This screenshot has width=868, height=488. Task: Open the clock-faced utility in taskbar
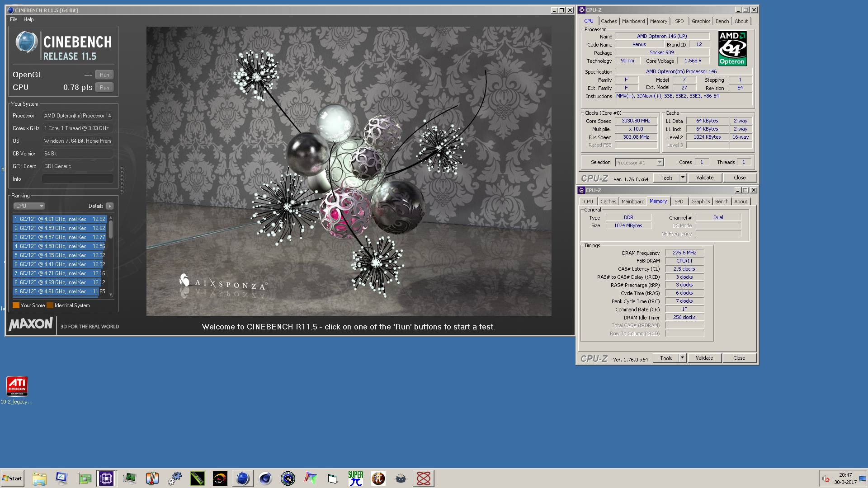pyautogui.click(x=288, y=479)
